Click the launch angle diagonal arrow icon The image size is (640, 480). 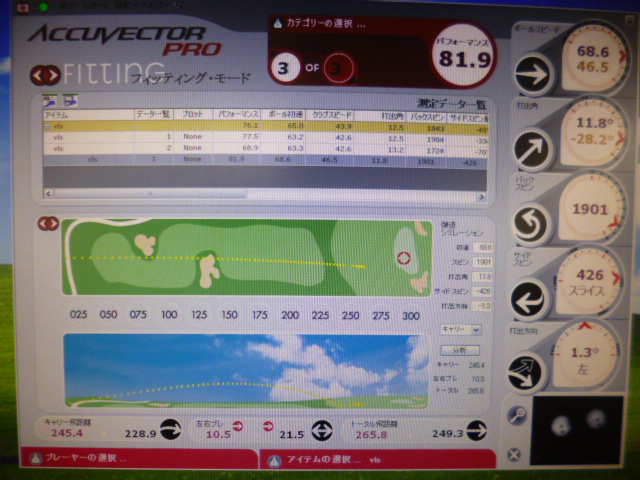pyautogui.click(x=532, y=149)
